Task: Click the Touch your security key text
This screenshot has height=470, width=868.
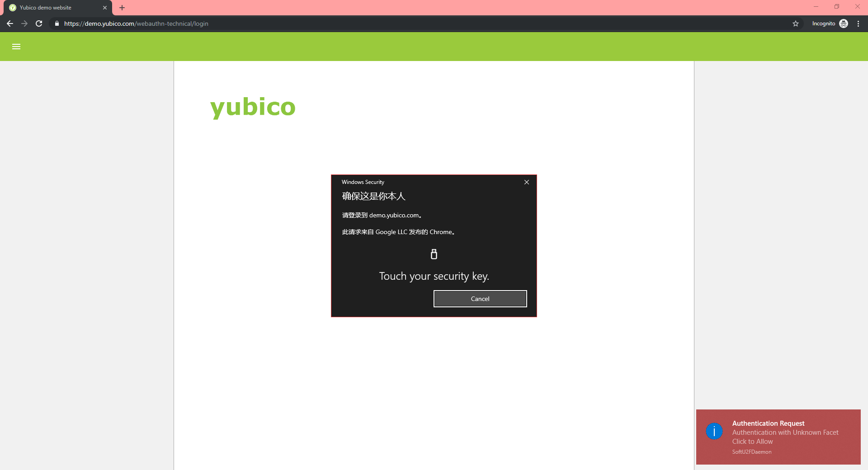Action: (x=434, y=276)
